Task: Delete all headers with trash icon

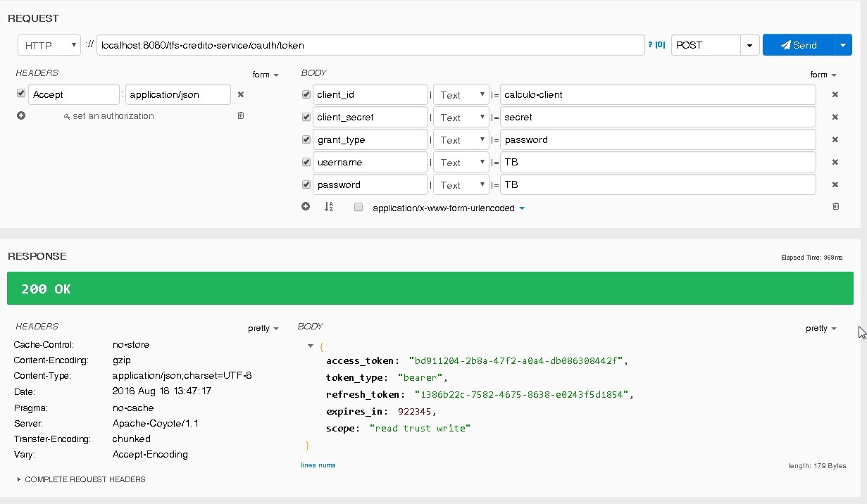Action: [240, 115]
